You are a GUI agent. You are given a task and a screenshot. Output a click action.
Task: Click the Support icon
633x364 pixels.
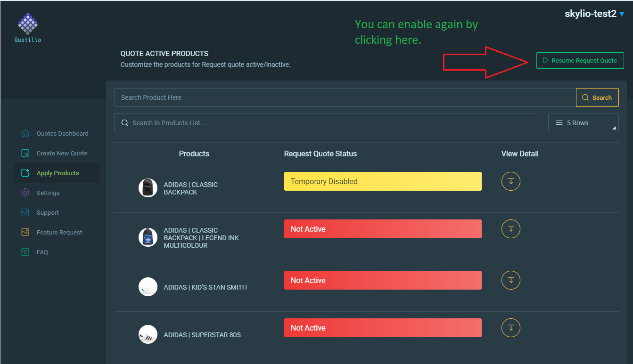pyautogui.click(x=25, y=212)
